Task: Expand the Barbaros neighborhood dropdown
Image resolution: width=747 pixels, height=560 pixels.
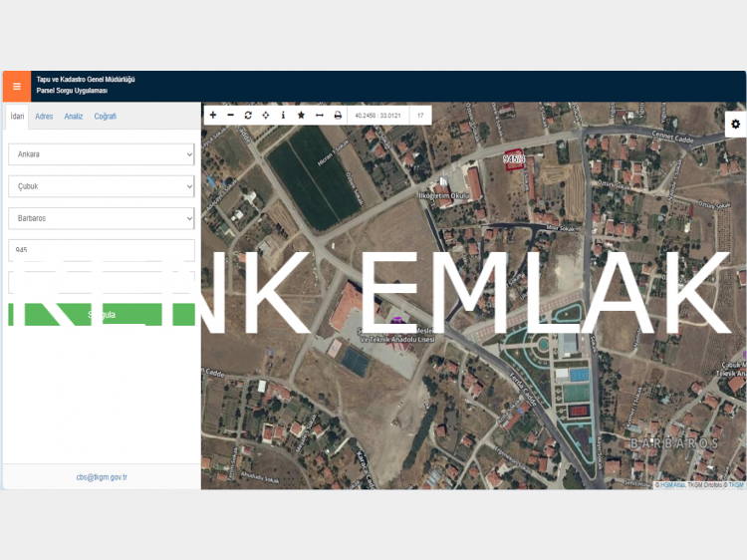Action: [x=102, y=218]
